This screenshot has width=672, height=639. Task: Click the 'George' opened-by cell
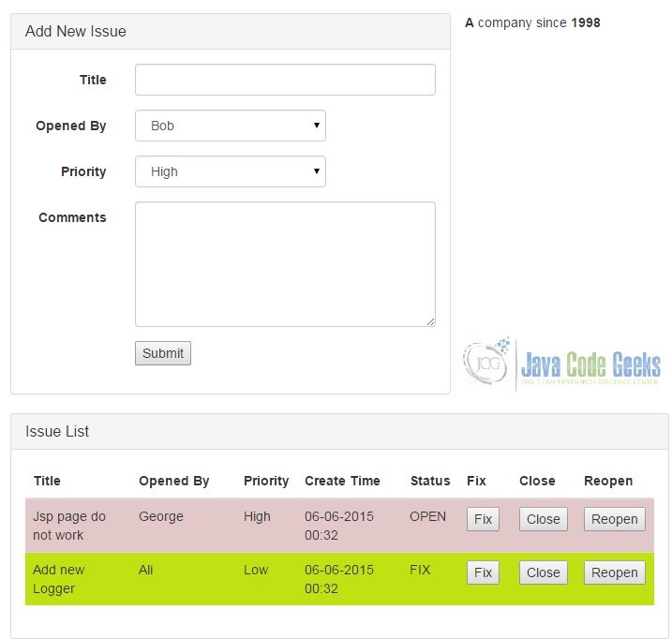click(x=161, y=516)
